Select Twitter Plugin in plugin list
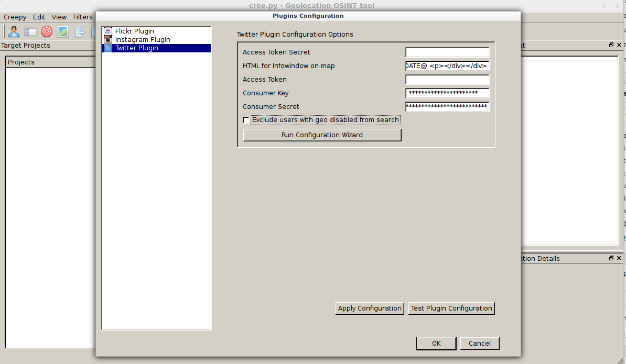 coord(136,48)
